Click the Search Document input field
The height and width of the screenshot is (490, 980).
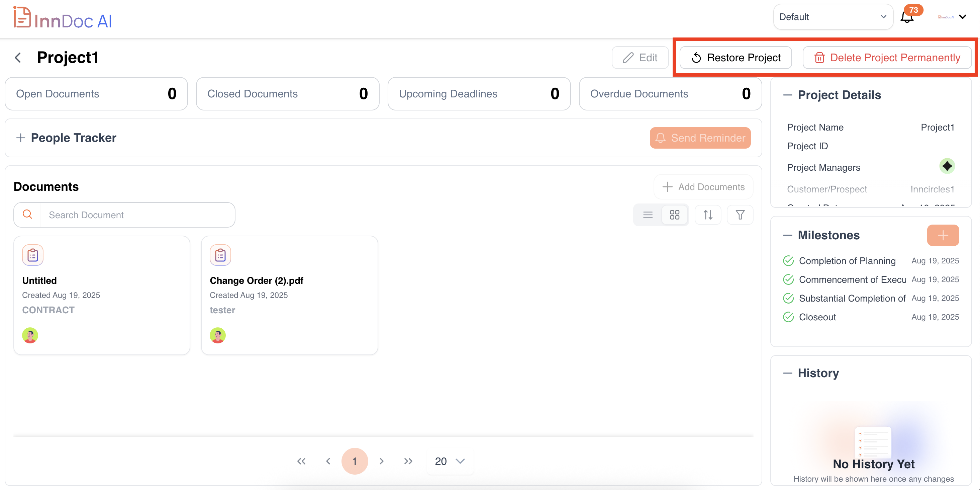(137, 215)
